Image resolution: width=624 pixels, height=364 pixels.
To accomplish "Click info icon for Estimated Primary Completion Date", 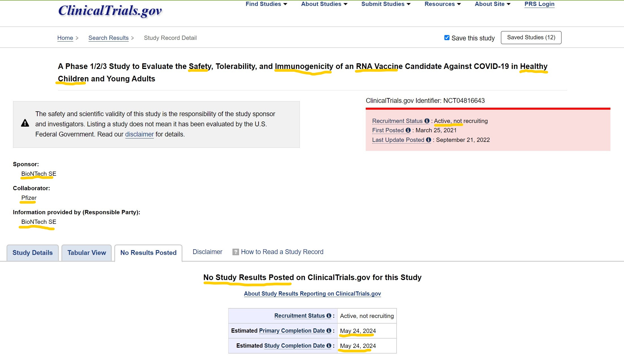I will point(329,331).
